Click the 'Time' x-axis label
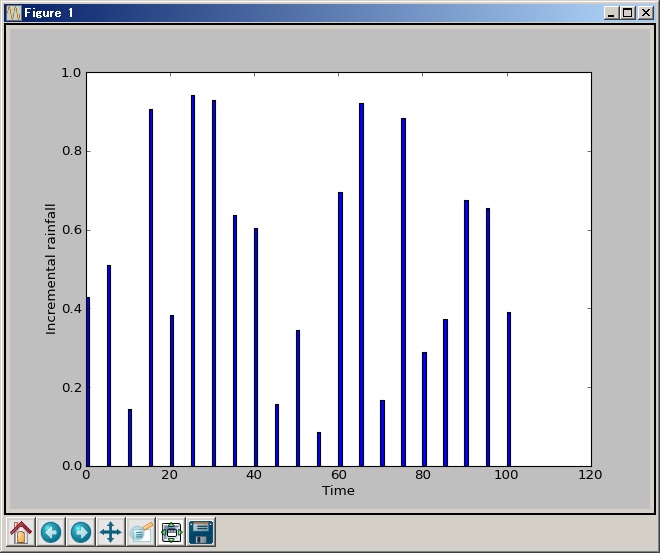Image resolution: width=660 pixels, height=553 pixels. [338, 491]
